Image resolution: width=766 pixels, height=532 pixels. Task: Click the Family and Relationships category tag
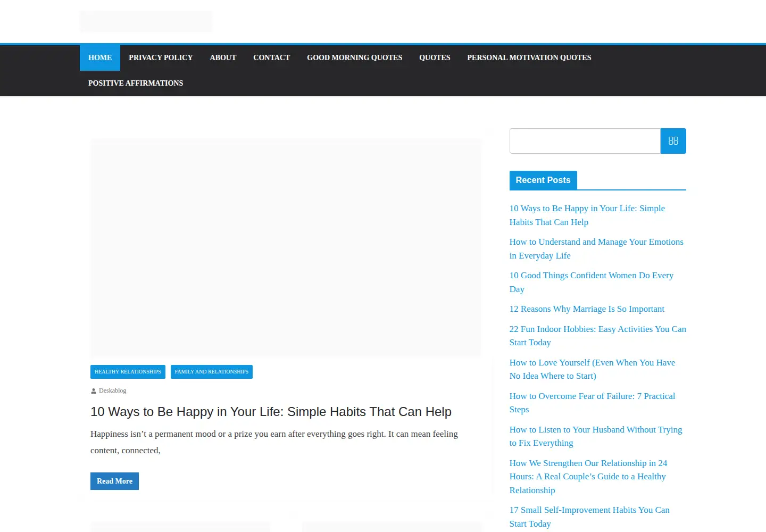click(x=212, y=372)
